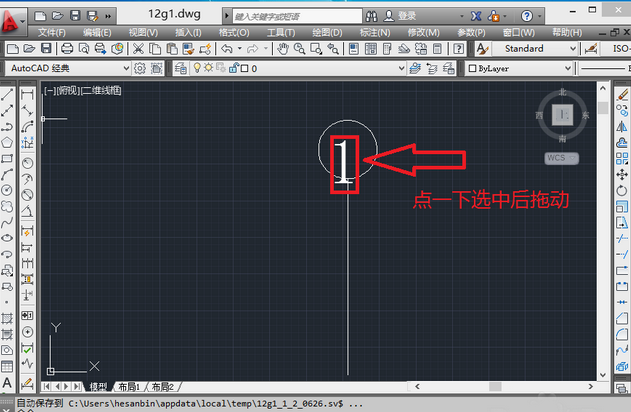Select the Rectangle draw tool

pos(7,159)
